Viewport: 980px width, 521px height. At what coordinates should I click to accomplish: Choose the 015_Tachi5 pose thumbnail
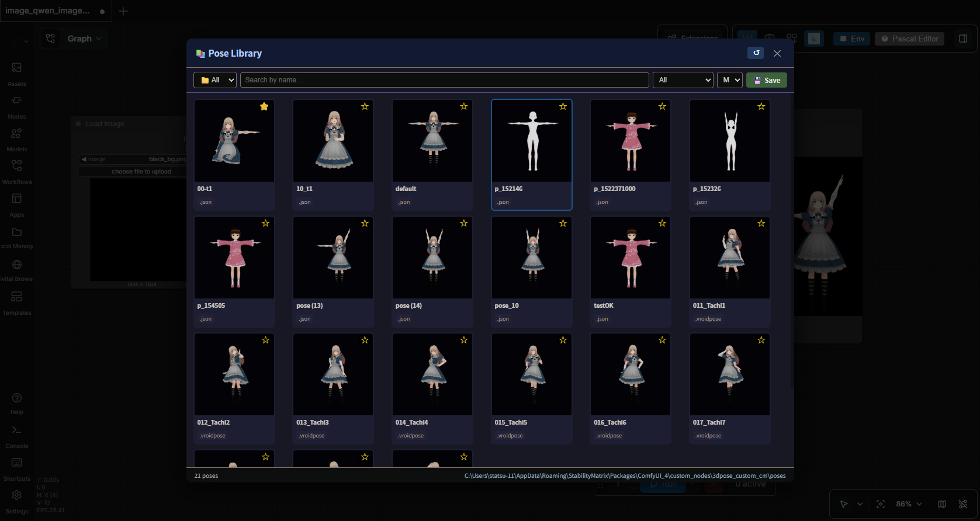pos(532,374)
